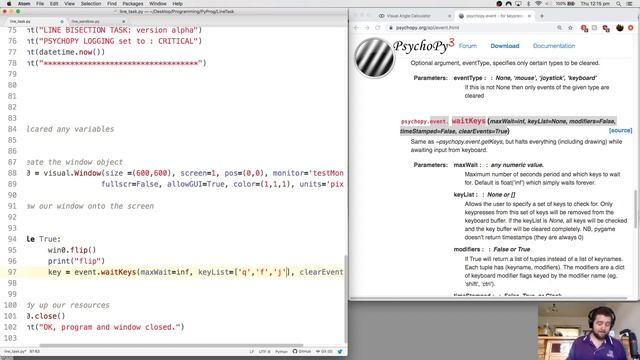Open the Atom application menu
640x360 pixels.
tap(24, 4)
